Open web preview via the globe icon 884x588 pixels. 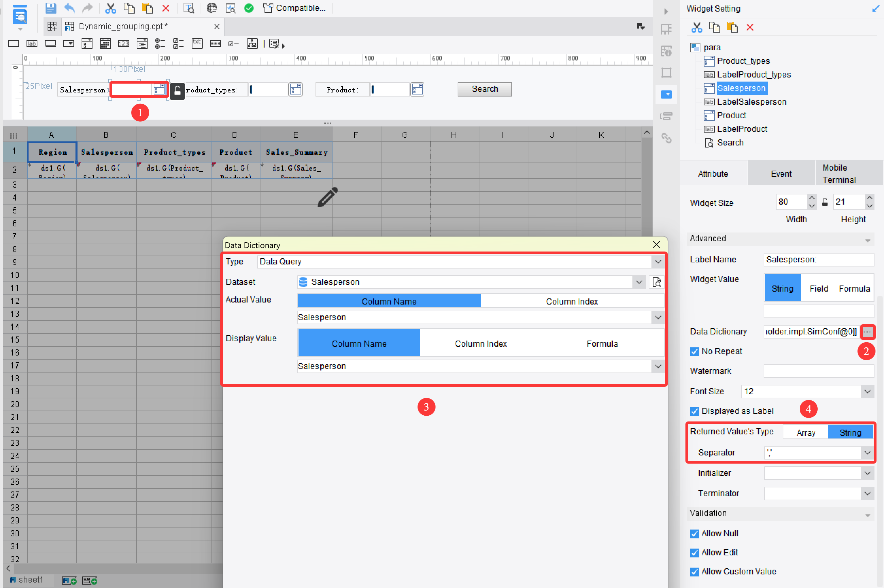212,8
